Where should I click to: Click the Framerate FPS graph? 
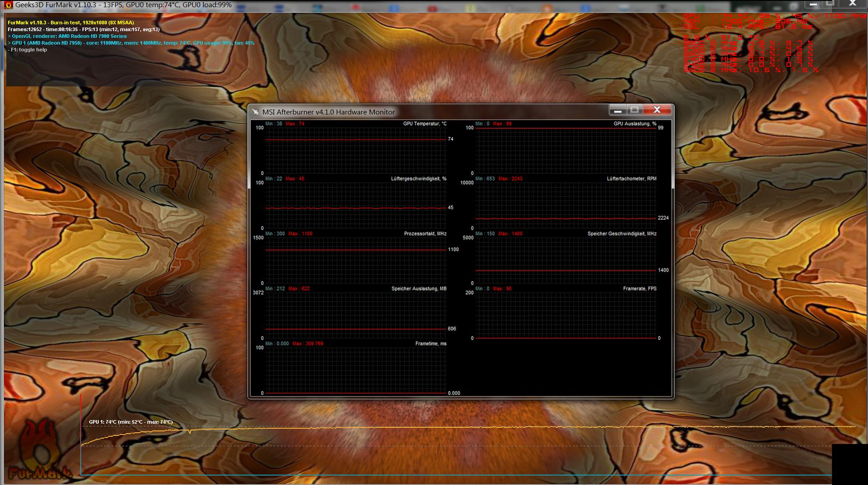point(565,315)
